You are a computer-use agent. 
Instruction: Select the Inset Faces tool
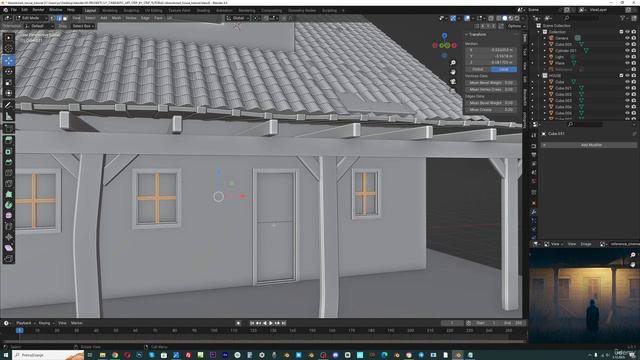[9, 151]
